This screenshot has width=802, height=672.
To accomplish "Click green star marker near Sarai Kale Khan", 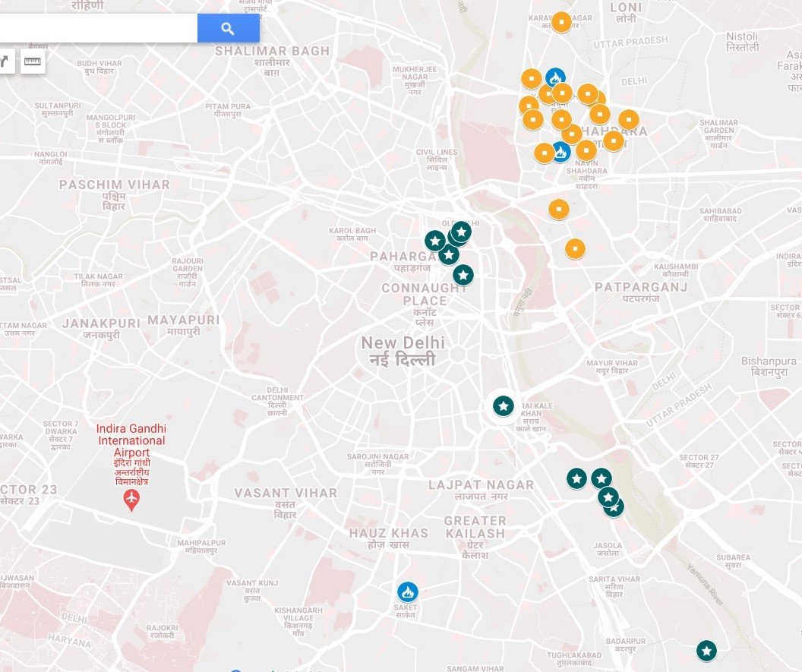I will pyautogui.click(x=503, y=406).
